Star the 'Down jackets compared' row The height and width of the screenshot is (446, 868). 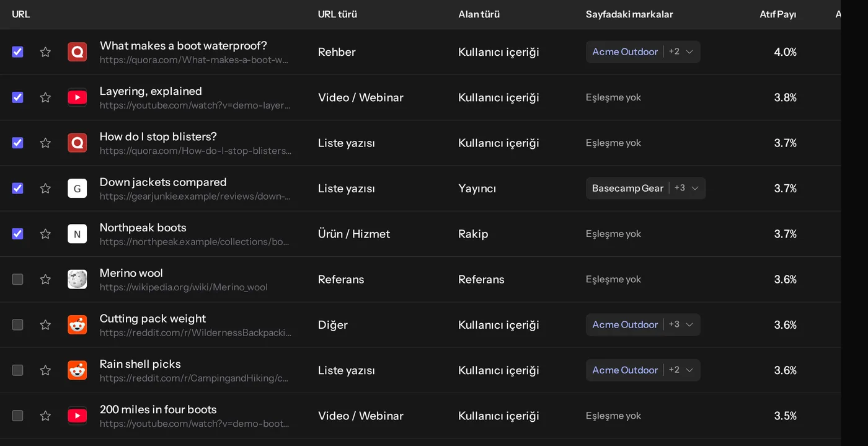coord(45,189)
